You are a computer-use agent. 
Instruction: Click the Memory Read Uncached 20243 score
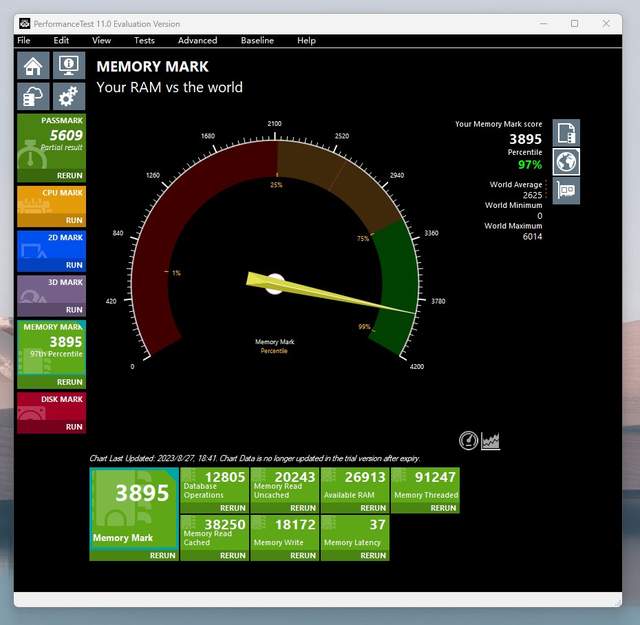click(x=295, y=477)
